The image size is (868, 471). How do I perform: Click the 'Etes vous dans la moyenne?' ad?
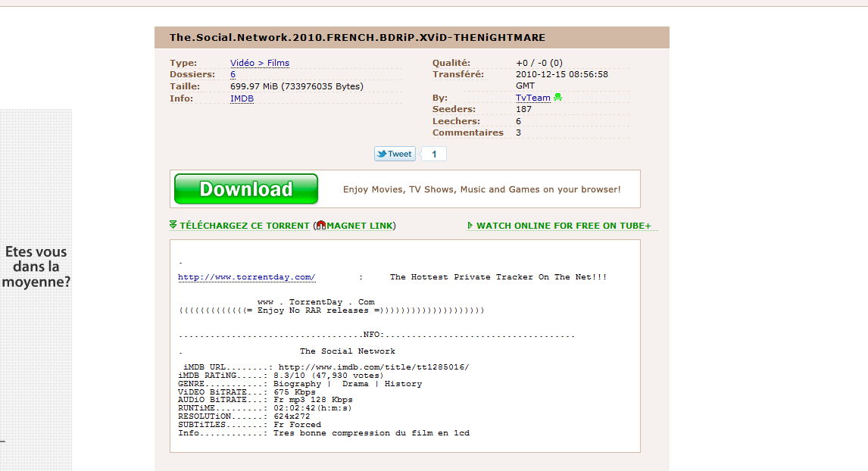(36, 267)
